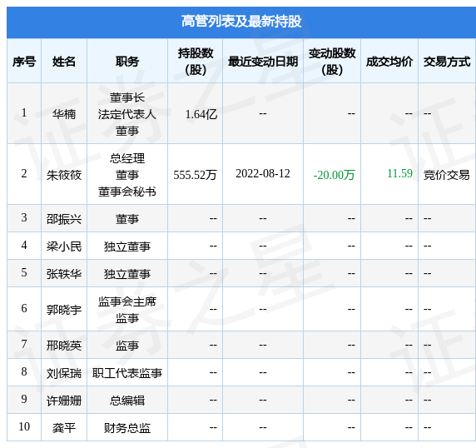Select the 555.52万 shareholding cell
This screenshot has height=448, width=476.
pos(195,175)
